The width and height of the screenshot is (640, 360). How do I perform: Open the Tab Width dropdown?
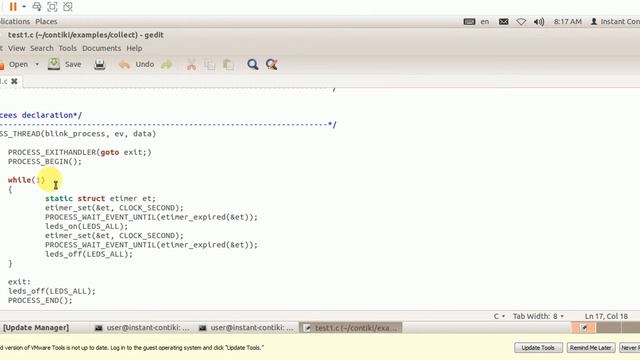(x=538, y=316)
